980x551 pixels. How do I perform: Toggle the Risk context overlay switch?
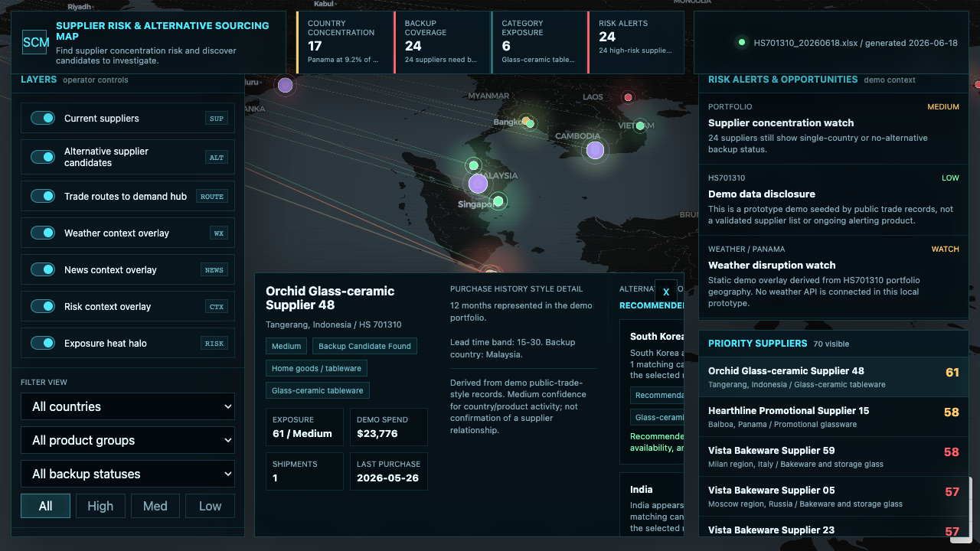pyautogui.click(x=43, y=307)
